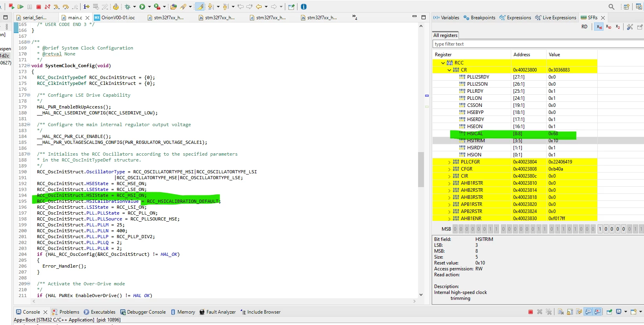This screenshot has width=644, height=325.
Task: Click the SFRs export icon
Action: (640, 27)
